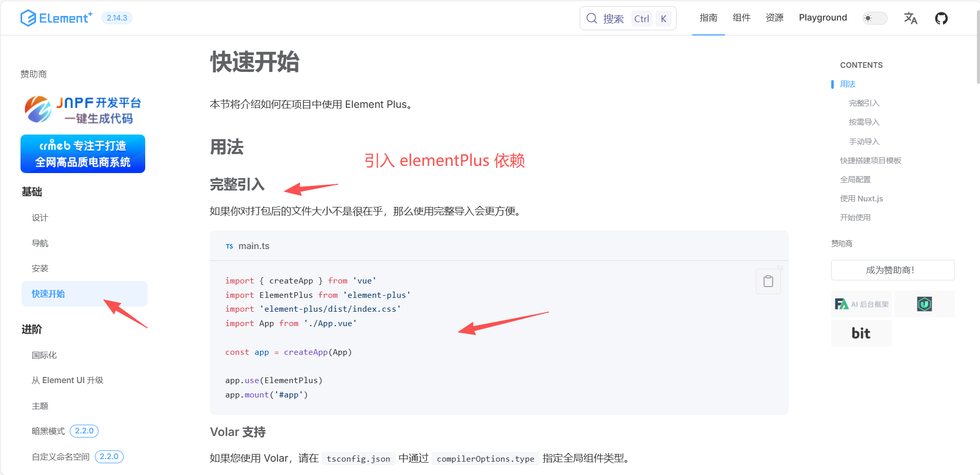This screenshot has height=475, width=980.
Task: Jump to 按需导入 in contents
Action: tap(864, 122)
